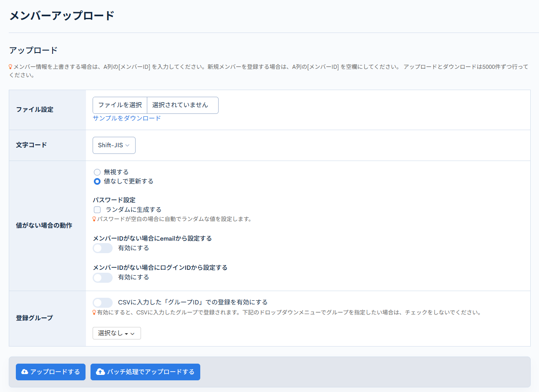The height and width of the screenshot is (392, 539).
Task: Click 有効にする label under the email setting
Action: tap(133, 248)
